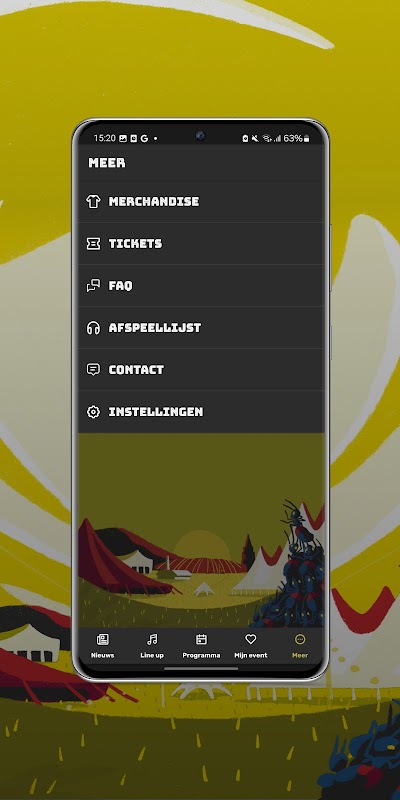This screenshot has height=800, width=400.
Task: Open the Afspeellijst playlist entry
Action: 201,328
